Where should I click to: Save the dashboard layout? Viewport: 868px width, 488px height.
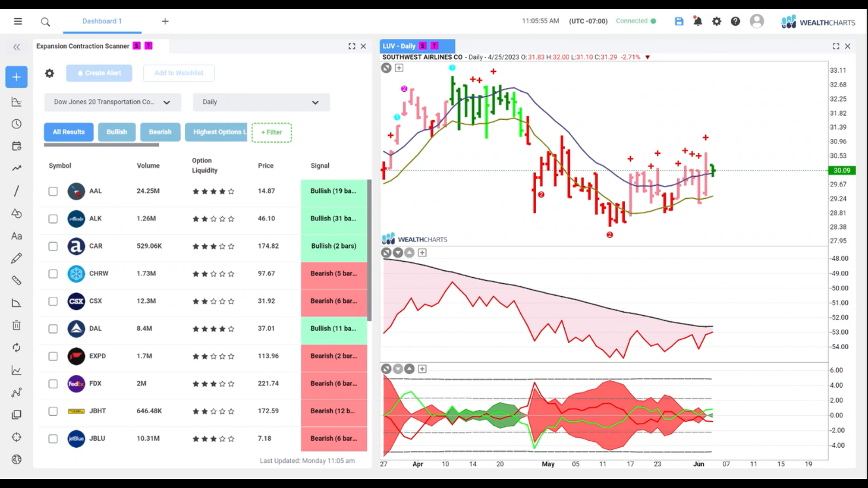click(679, 21)
